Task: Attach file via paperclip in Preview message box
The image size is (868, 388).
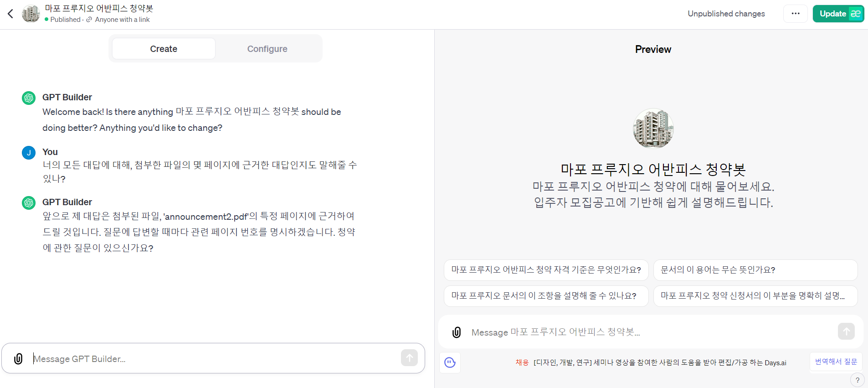Action: pyautogui.click(x=457, y=332)
